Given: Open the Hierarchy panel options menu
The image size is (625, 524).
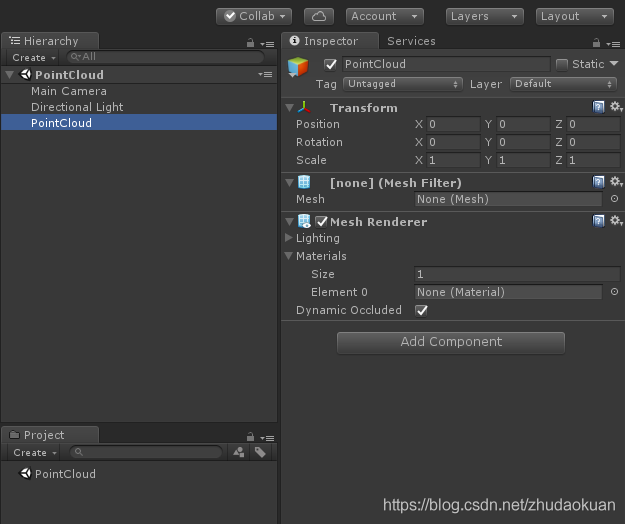Looking at the screenshot, I should click(x=267, y=44).
